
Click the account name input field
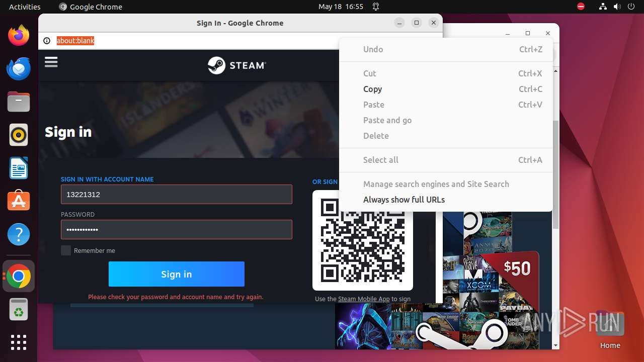click(x=177, y=194)
